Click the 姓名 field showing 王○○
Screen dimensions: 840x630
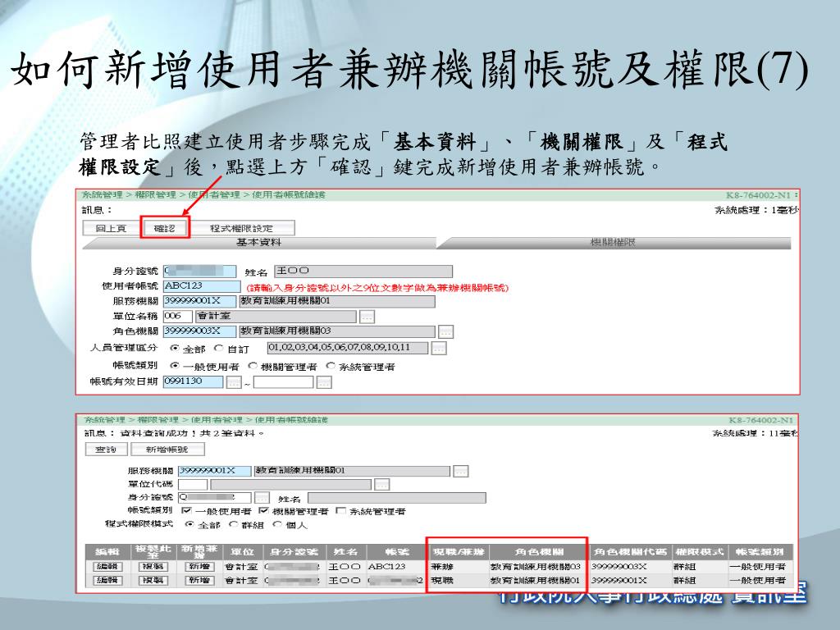click(363, 271)
